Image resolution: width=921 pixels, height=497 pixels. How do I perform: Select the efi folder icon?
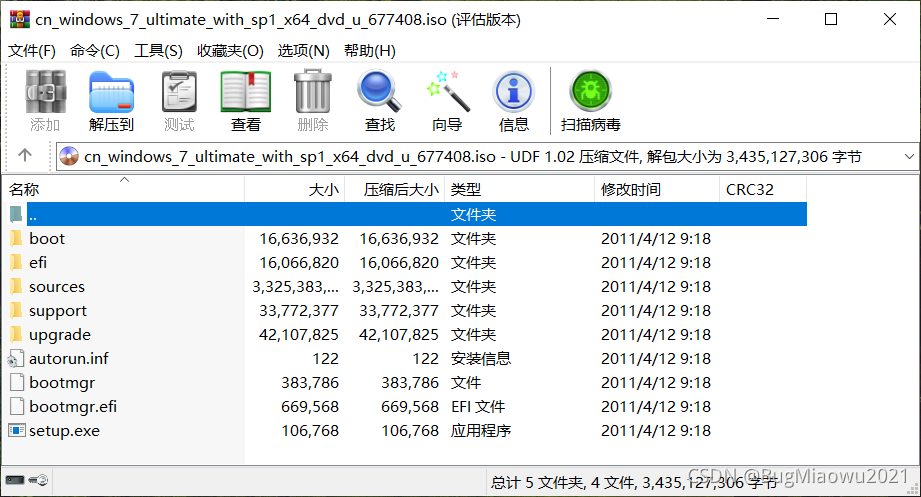pyautogui.click(x=16, y=263)
